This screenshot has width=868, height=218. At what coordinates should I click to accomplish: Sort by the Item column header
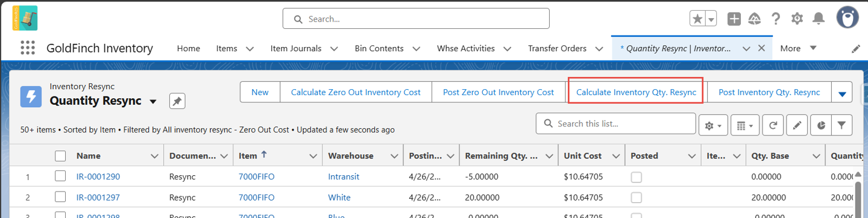point(248,156)
